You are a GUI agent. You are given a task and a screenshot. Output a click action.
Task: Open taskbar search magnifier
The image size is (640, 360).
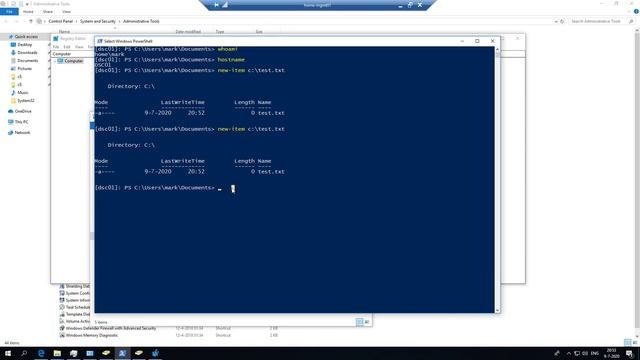(x=24, y=353)
